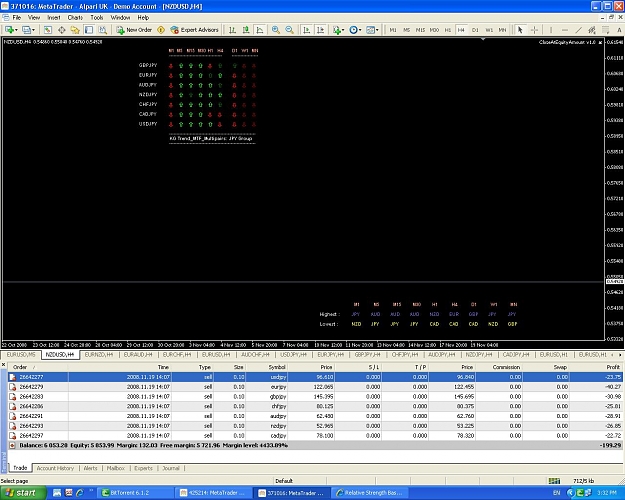Screen dimensions: 625x500
Task: Select the Equidistant Channel tool
Action: pos(592,30)
